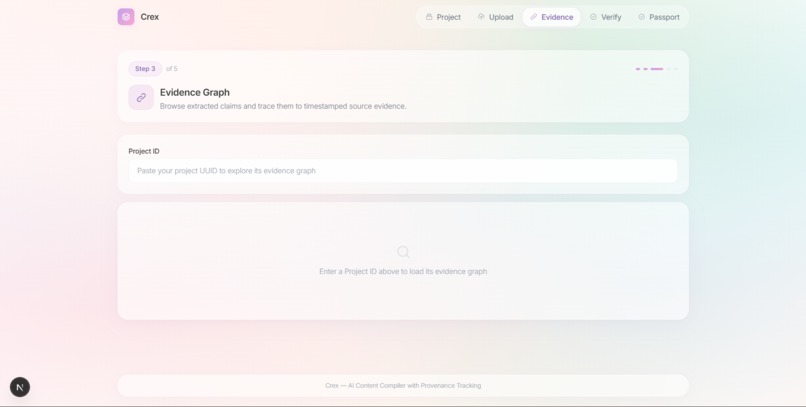Select the Evidence step tab
This screenshot has width=806, height=407.
(552, 17)
